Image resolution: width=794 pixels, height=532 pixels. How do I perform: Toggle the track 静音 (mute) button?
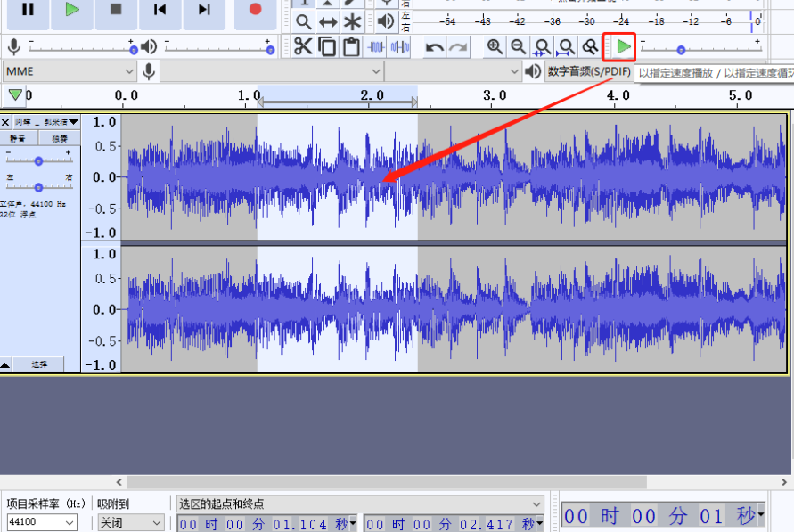pos(18,138)
